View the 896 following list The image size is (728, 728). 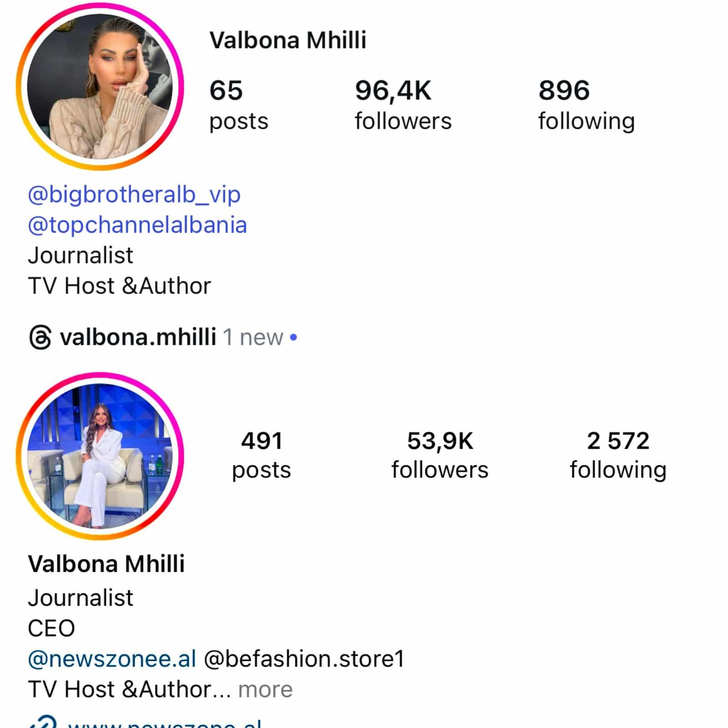(586, 105)
